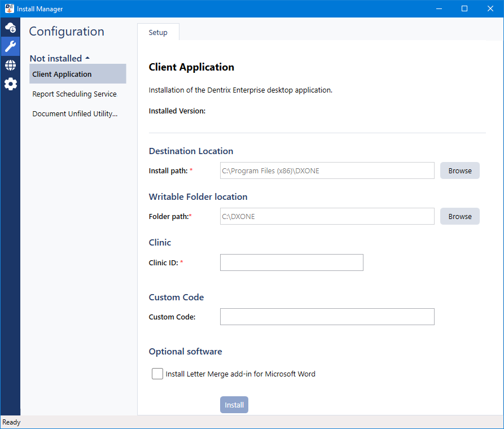Focus the Custom Code text box
504x429 pixels.
(x=327, y=317)
